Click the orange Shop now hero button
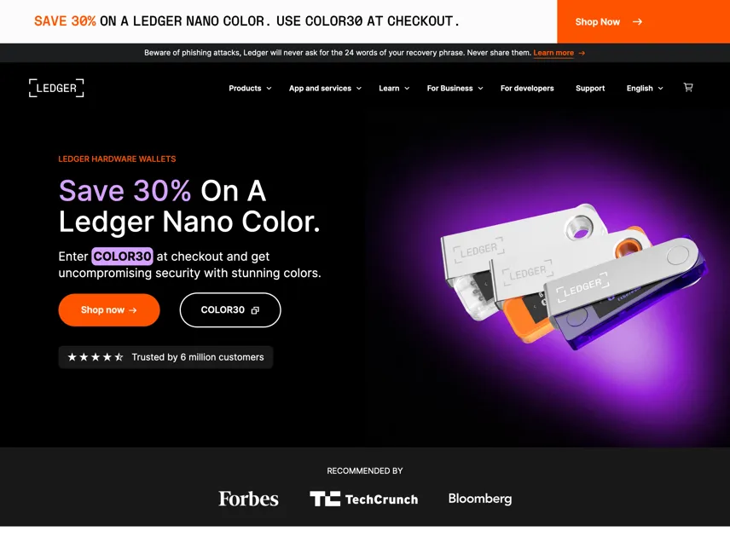 [109, 310]
